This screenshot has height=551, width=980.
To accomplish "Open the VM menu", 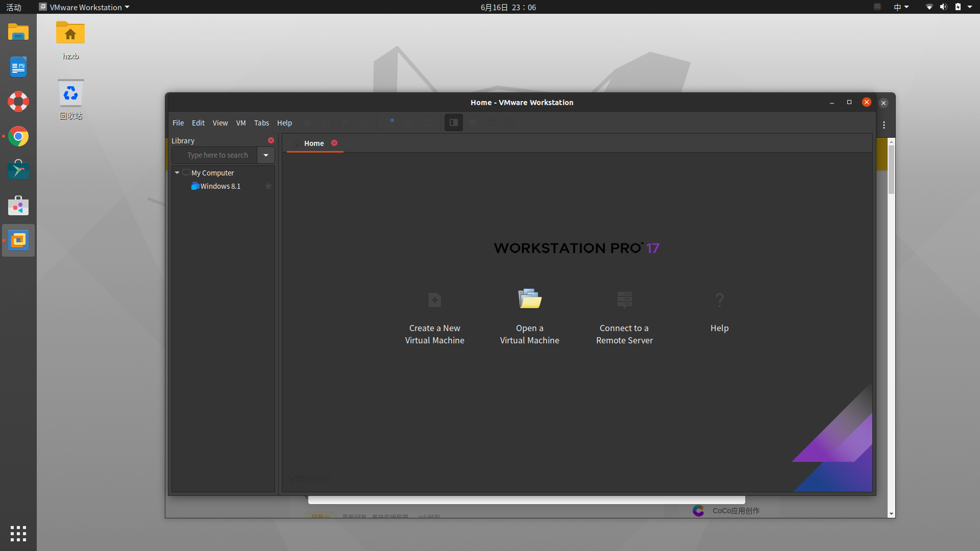I will (241, 123).
